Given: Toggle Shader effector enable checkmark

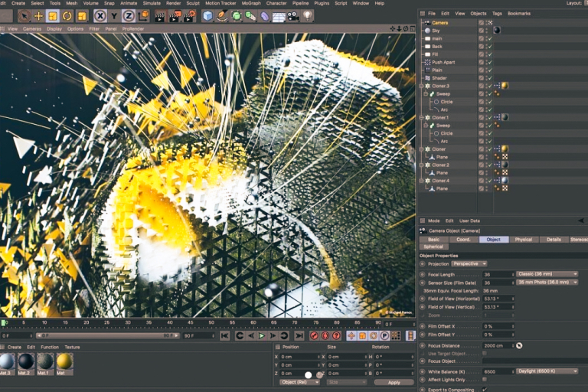Looking at the screenshot, I should click(490, 78).
